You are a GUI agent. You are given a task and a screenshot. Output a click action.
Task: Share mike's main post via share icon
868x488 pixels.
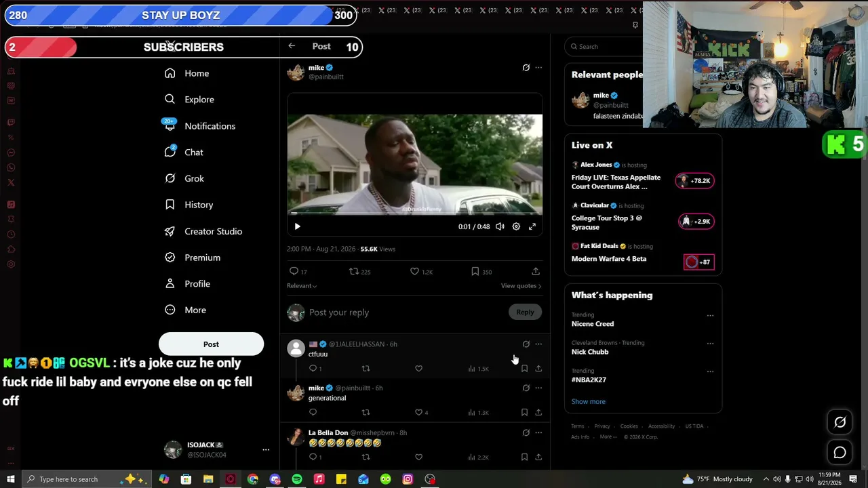click(536, 271)
